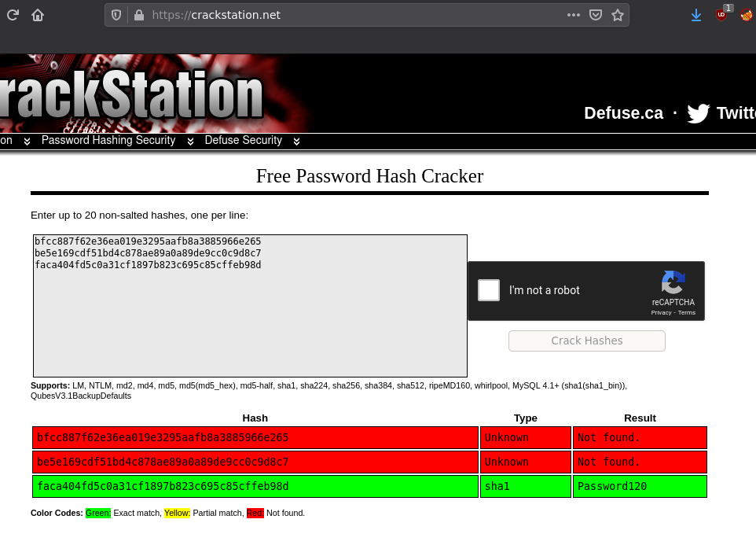
Task: Go to the browser home page icon
Action: pos(38,15)
